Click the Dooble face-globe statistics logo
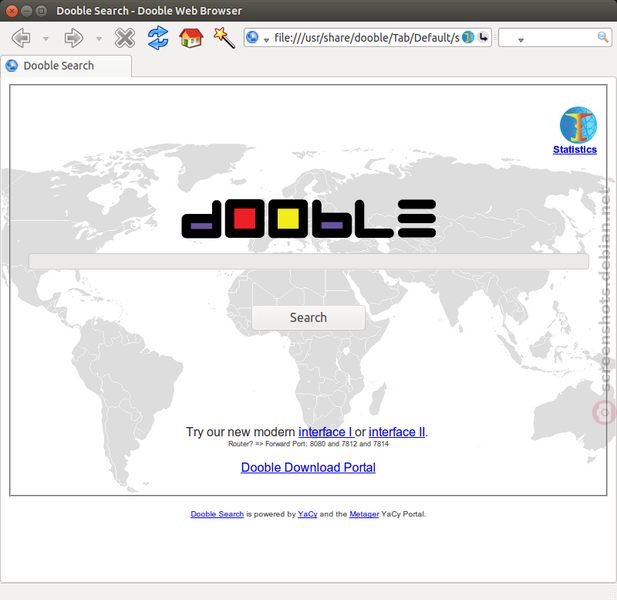This screenshot has height=600, width=617. coord(578,125)
